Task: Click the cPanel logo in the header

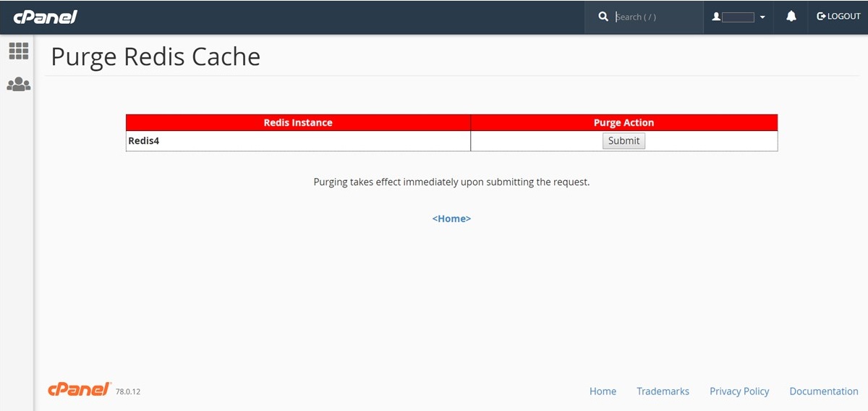Action: (46, 17)
